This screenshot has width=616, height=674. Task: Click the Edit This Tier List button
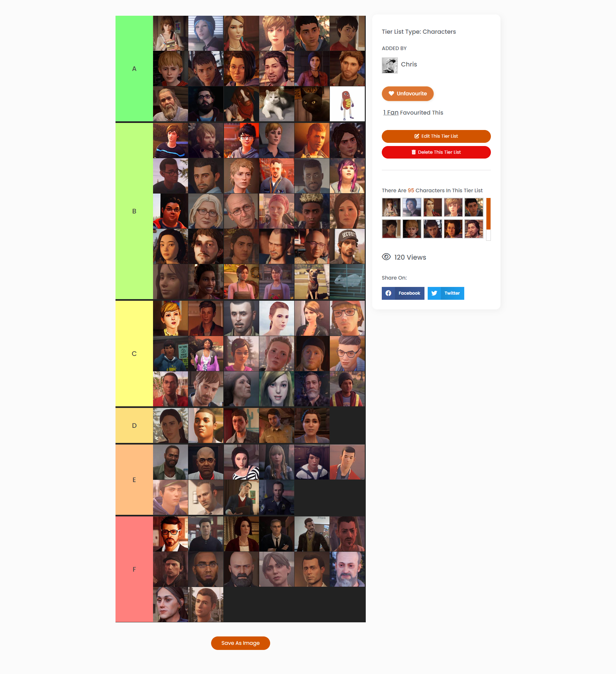[436, 136]
